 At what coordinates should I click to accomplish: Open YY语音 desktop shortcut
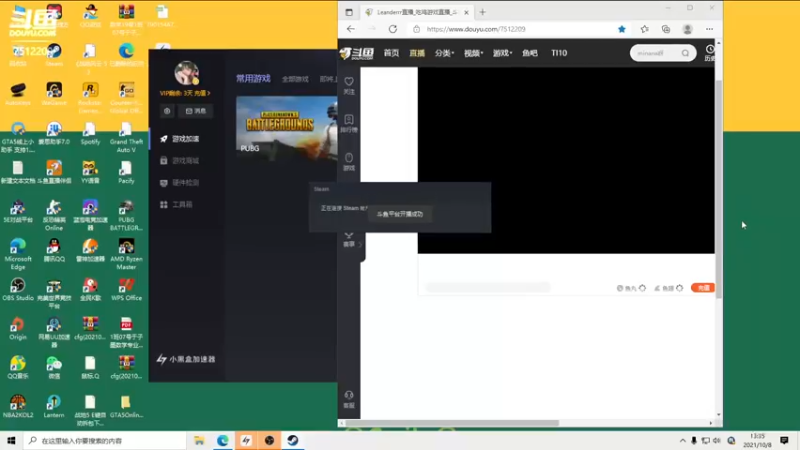90,172
